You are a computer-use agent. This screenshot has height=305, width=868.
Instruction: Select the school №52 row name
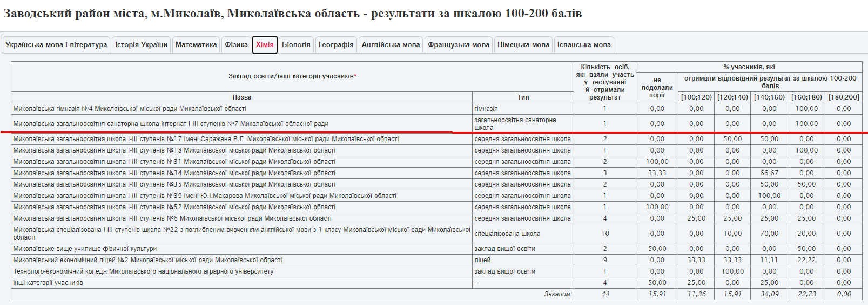point(174,207)
